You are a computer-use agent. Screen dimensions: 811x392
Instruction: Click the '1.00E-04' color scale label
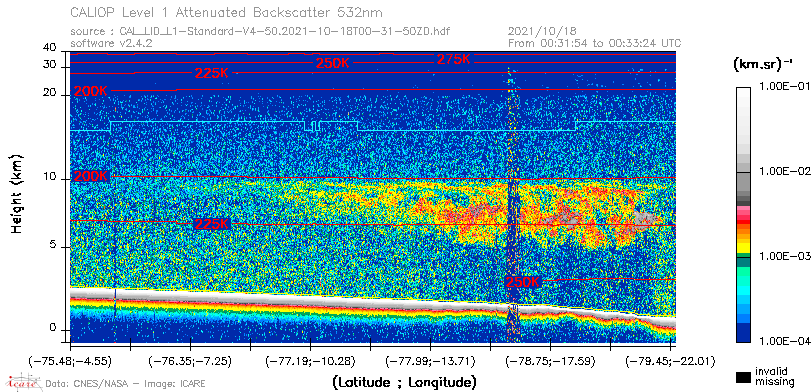pyautogui.click(x=784, y=341)
